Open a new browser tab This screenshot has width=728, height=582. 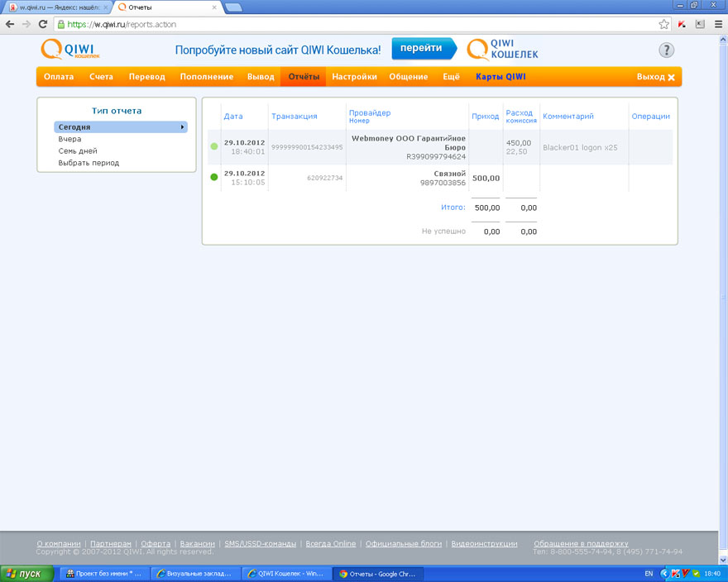point(233,7)
